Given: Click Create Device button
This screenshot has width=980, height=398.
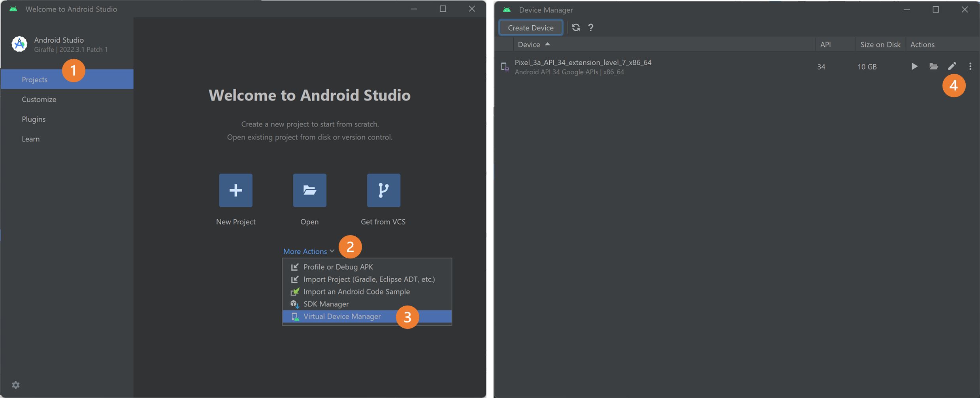Looking at the screenshot, I should click(531, 28).
